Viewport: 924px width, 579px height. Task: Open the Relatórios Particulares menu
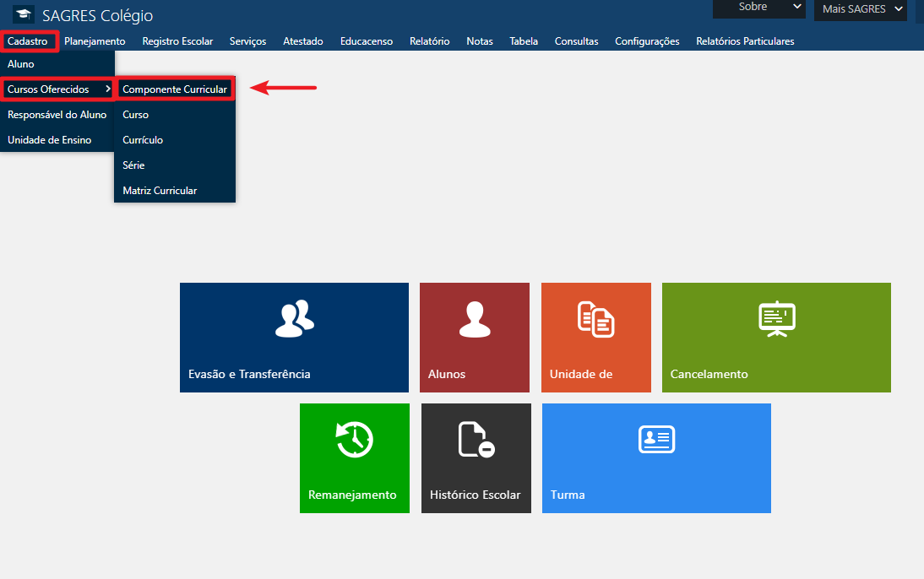(744, 41)
